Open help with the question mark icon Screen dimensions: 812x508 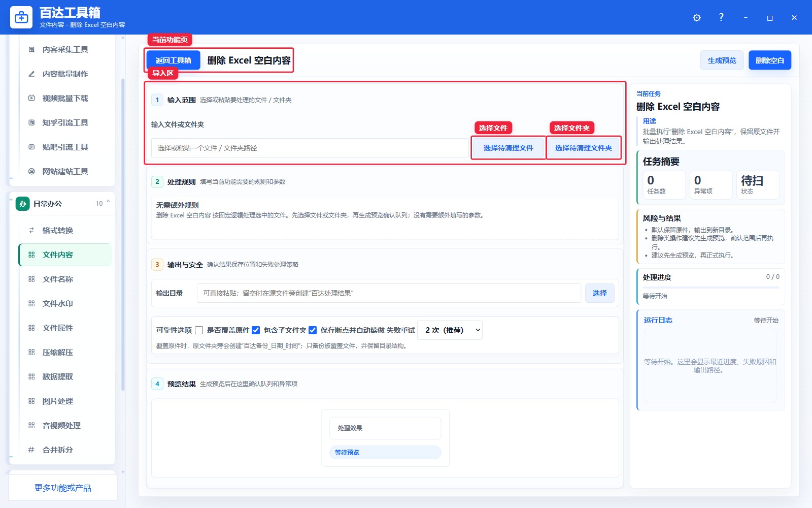(721, 17)
